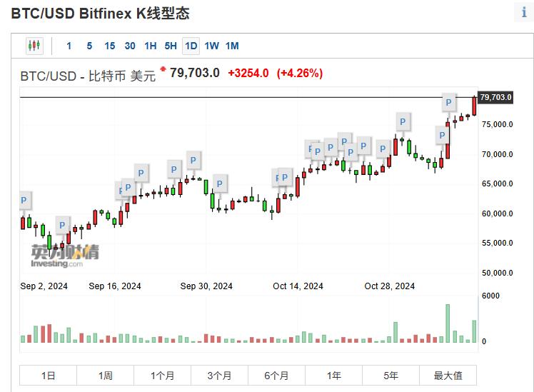The height and width of the screenshot is (392, 534).
Task: Set range to 1周
Action: [x=105, y=376]
